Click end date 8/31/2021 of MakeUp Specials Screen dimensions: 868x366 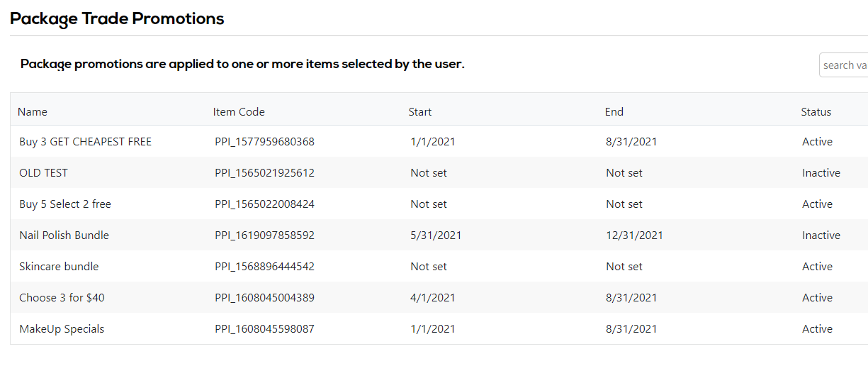pos(631,328)
